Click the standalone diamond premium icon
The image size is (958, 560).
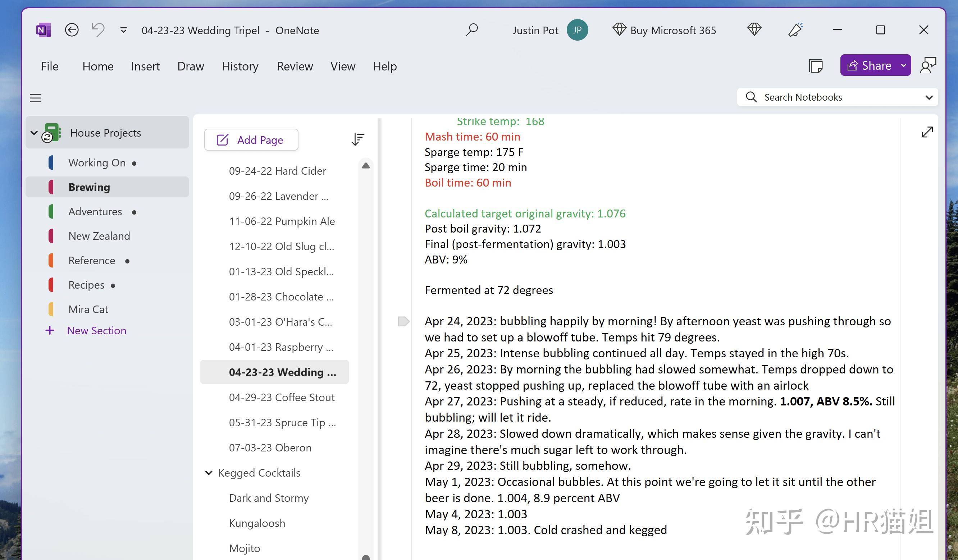[754, 29]
